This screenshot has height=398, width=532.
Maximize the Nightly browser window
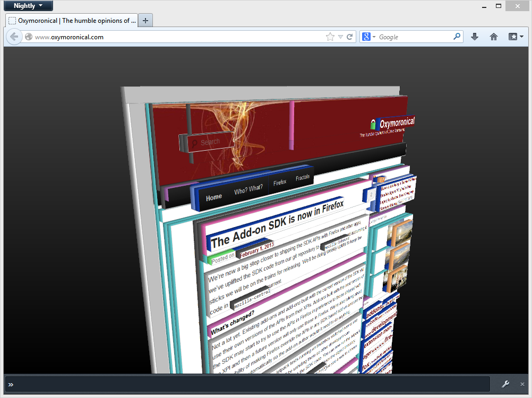[499, 6]
